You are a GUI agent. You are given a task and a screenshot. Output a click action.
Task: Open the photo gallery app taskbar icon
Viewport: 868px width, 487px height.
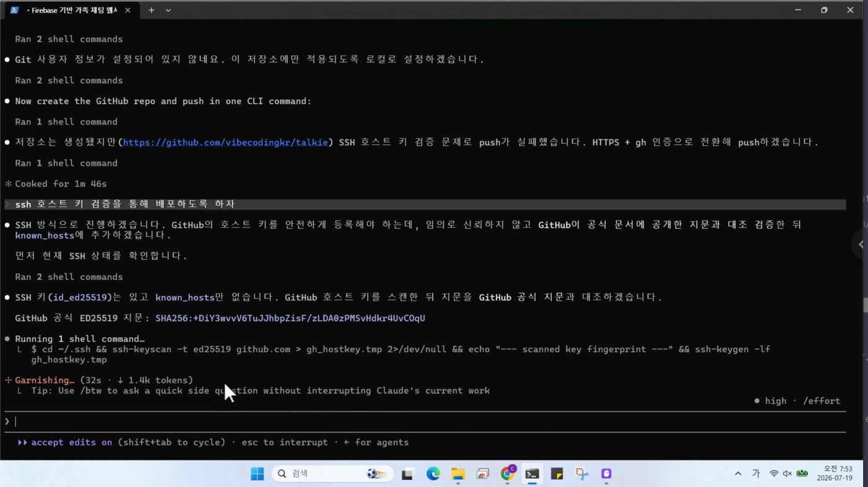point(482,474)
